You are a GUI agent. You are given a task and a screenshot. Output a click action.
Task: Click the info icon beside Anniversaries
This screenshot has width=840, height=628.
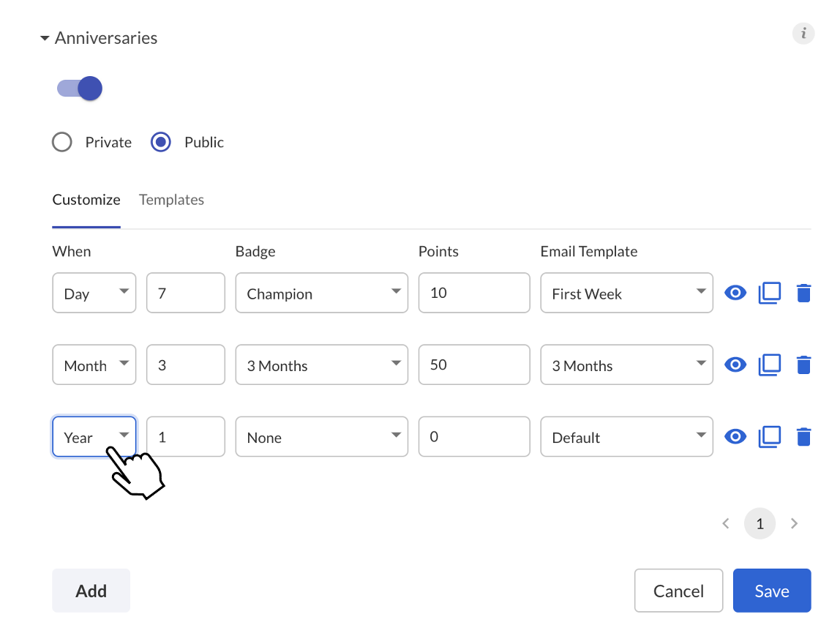click(803, 34)
